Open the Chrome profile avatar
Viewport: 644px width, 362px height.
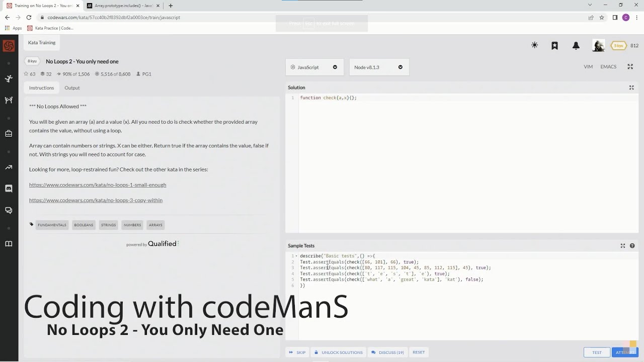(626, 17)
